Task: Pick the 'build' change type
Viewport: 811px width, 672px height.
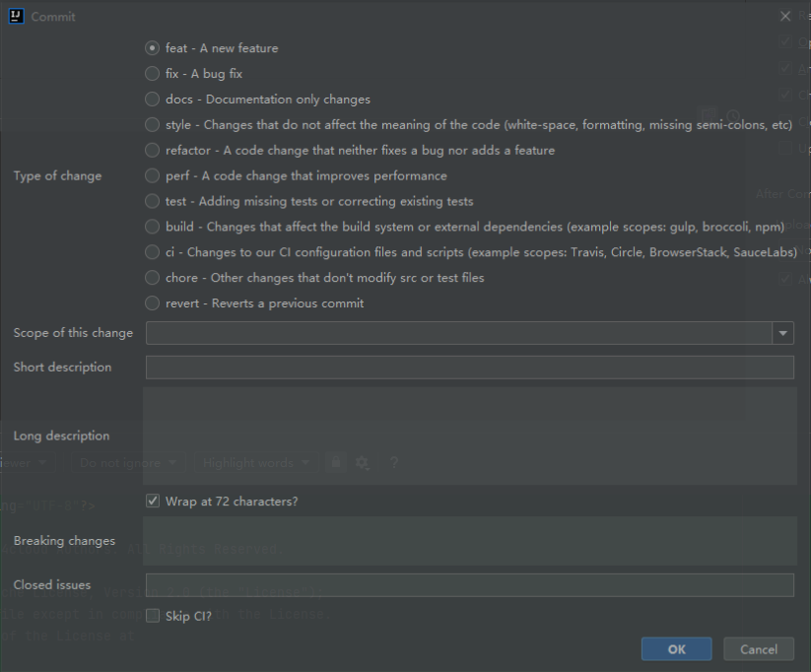Action: point(152,227)
